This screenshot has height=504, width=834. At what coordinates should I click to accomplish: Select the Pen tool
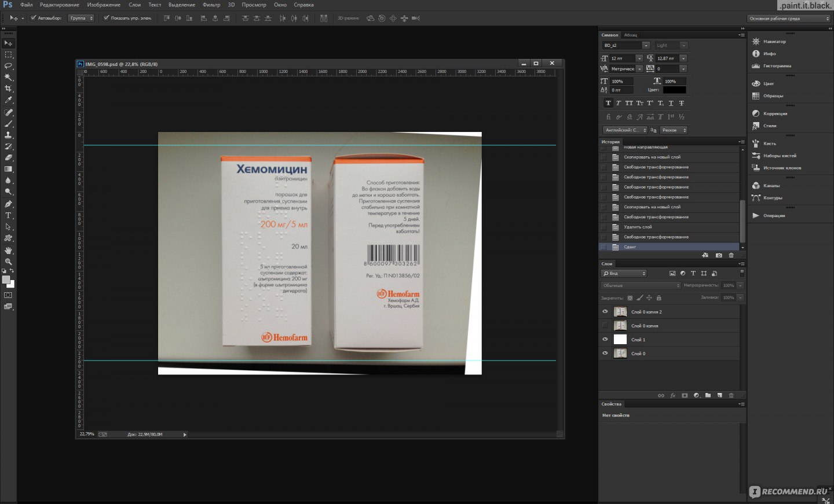pos(8,204)
